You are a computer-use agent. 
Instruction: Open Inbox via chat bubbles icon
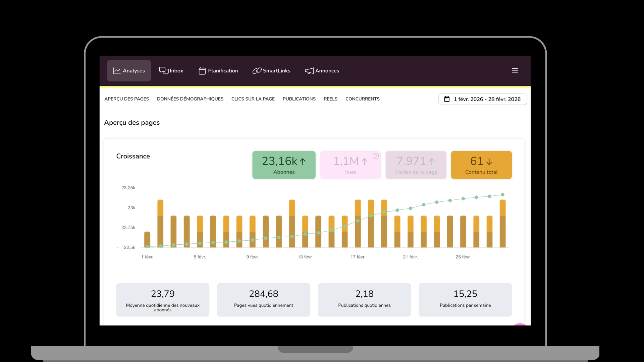point(163,70)
